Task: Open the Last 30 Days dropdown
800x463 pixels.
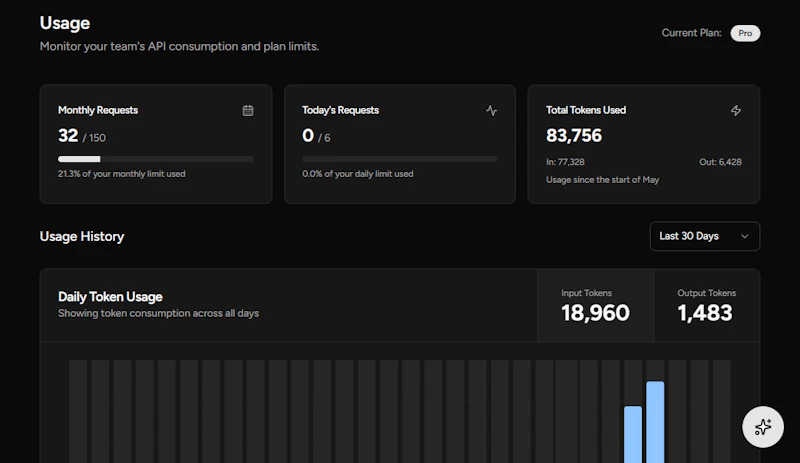Action: coord(705,236)
